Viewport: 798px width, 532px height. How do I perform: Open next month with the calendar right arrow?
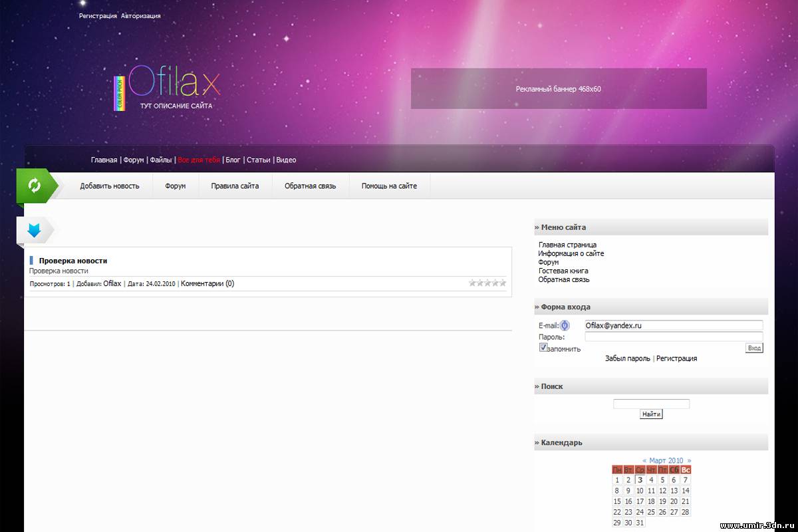tap(690, 460)
